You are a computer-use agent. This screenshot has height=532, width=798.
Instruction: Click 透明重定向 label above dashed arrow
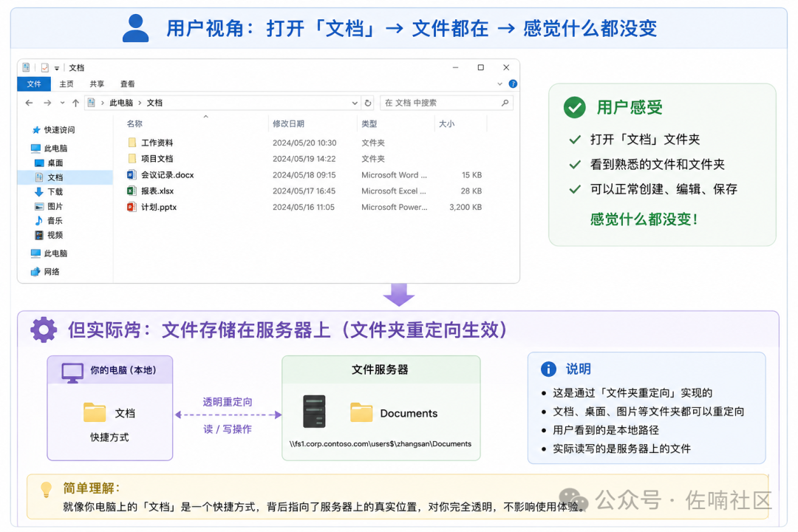[228, 402]
